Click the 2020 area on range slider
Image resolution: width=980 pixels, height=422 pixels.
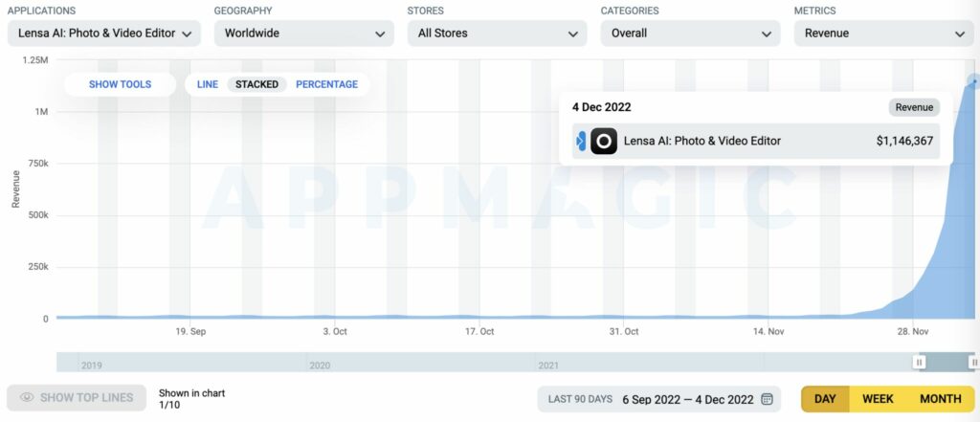pyautogui.click(x=320, y=366)
